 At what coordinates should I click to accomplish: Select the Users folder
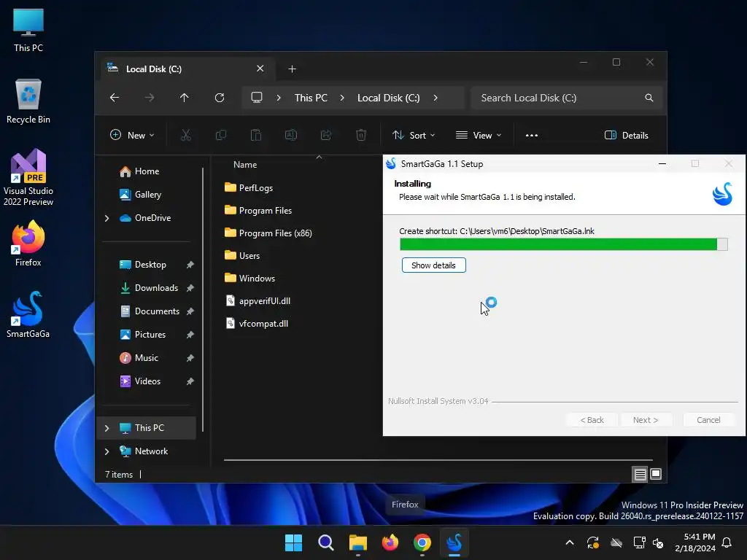[242, 256]
